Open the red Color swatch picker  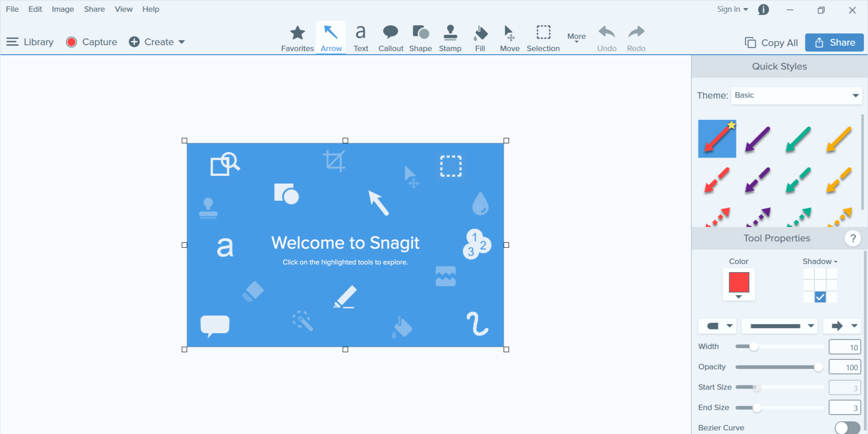click(x=739, y=284)
